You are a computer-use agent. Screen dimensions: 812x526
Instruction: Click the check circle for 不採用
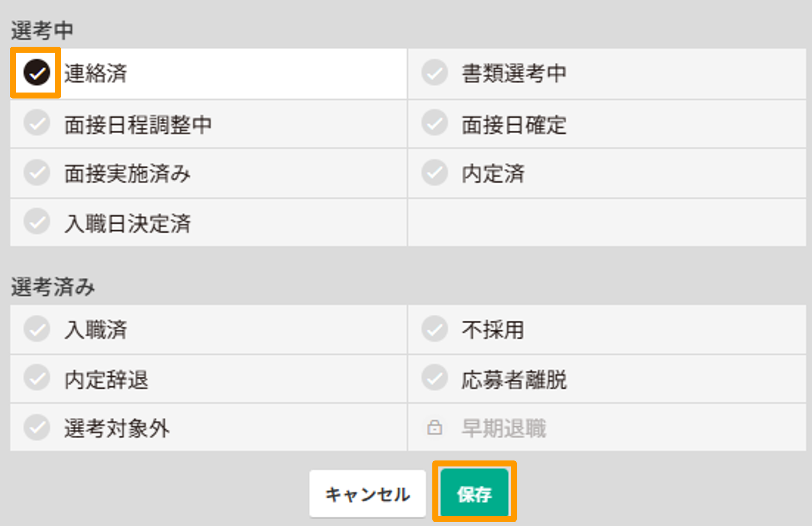pyautogui.click(x=434, y=329)
